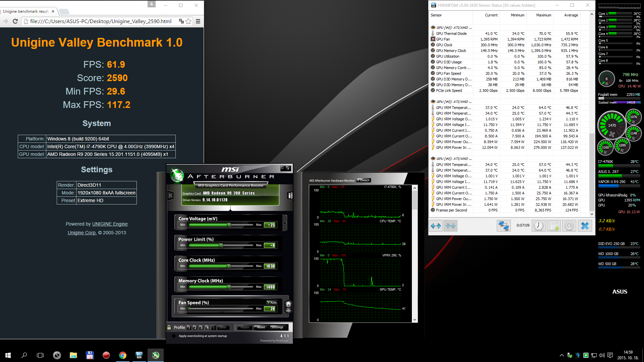
Task: Click Chrome user profile icon
Action: [152, 4]
